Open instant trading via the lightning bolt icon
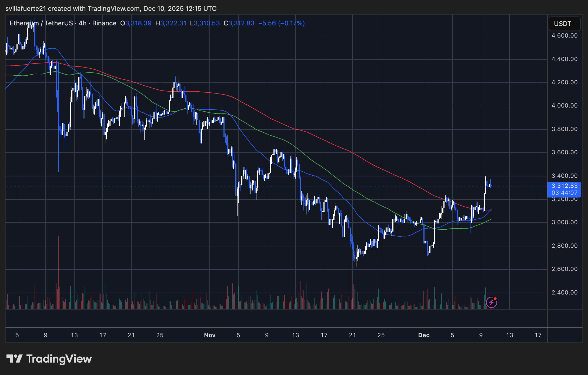Viewport: 588px width, 375px height. pos(491,303)
